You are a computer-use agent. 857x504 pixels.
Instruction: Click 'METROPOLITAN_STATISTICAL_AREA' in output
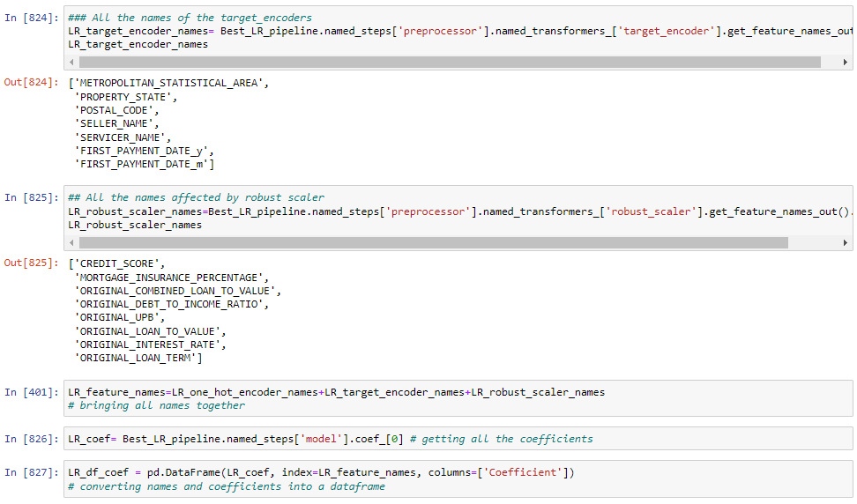tap(169, 83)
